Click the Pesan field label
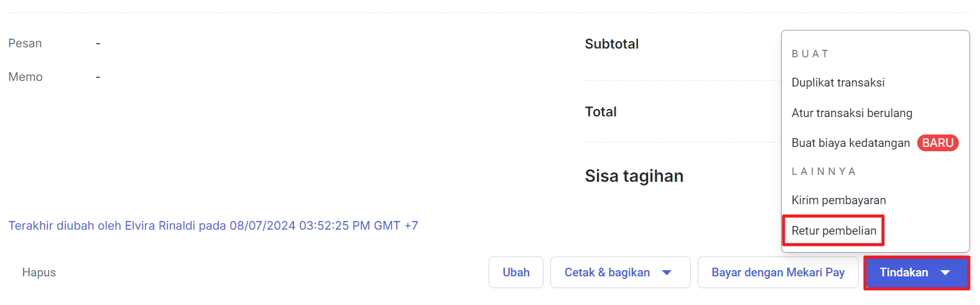Image resolution: width=980 pixels, height=305 pixels. [x=25, y=44]
